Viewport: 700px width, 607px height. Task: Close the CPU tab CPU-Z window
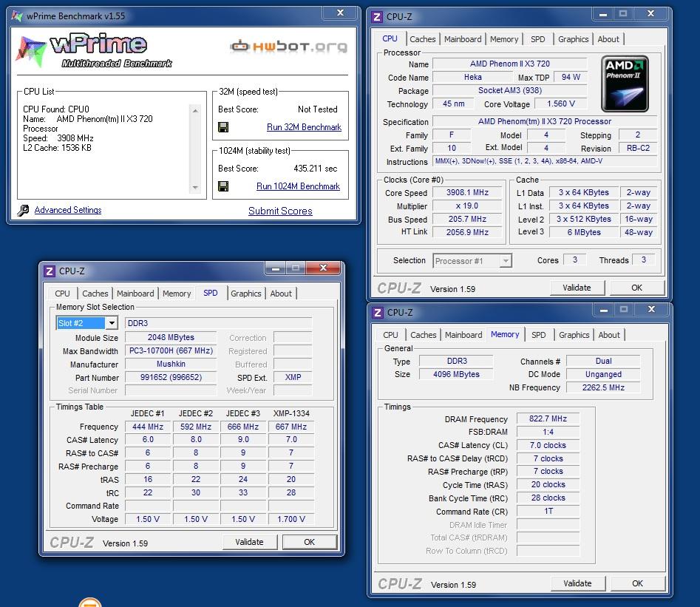[651, 14]
